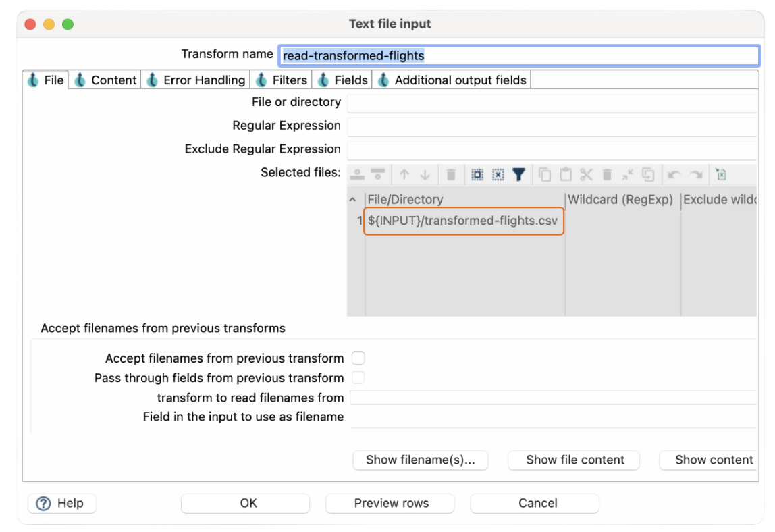Viewport: 775px width, 532px height.
Task: Click the scissors cut icon
Action: [586, 175]
